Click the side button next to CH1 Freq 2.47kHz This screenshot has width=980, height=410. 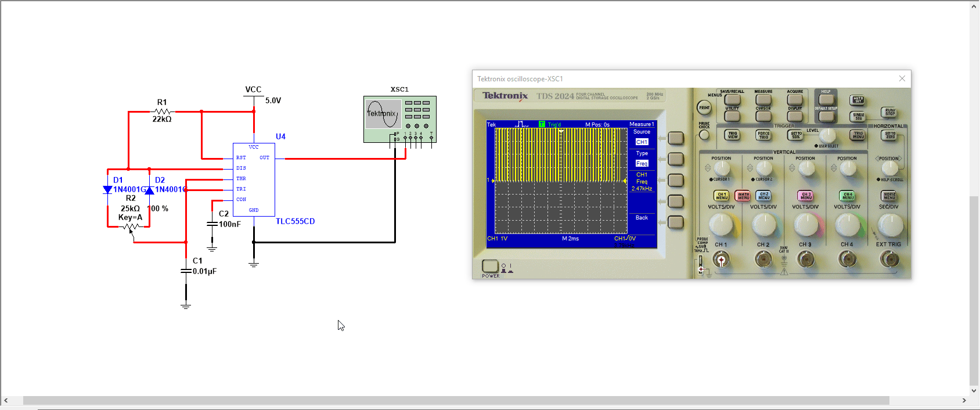(676, 180)
